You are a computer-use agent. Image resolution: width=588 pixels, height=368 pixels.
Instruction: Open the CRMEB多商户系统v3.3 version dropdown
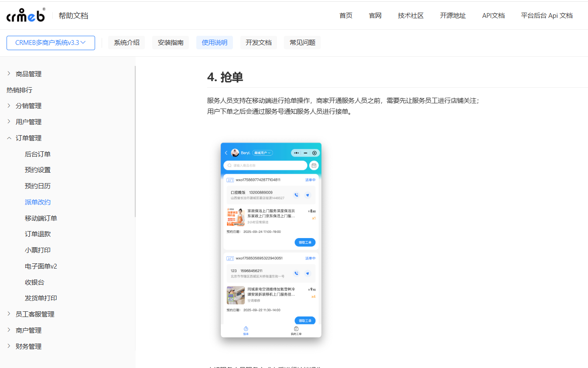[51, 43]
